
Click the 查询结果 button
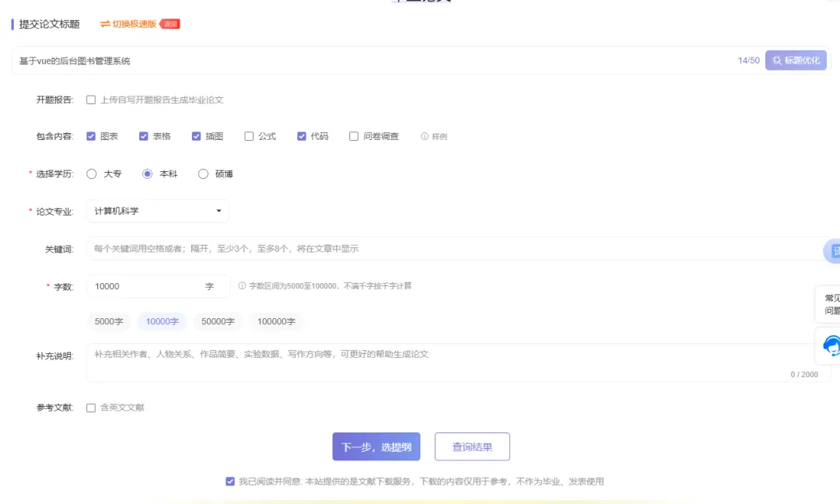(473, 446)
